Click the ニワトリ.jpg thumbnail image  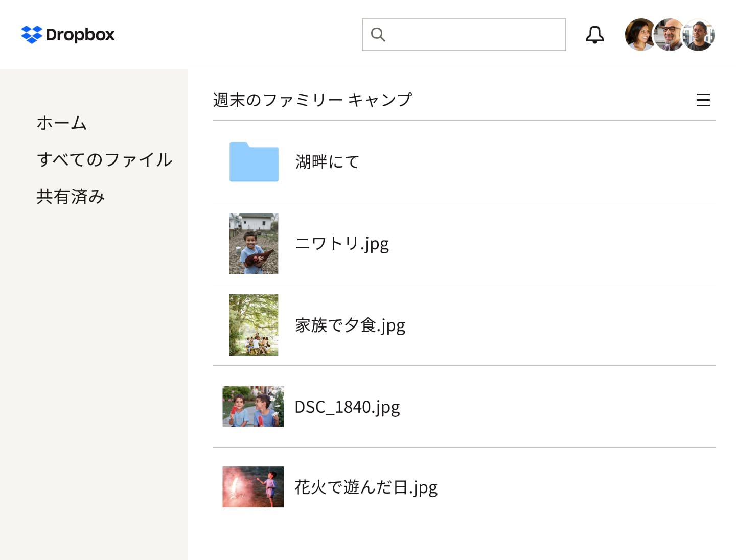tap(254, 243)
